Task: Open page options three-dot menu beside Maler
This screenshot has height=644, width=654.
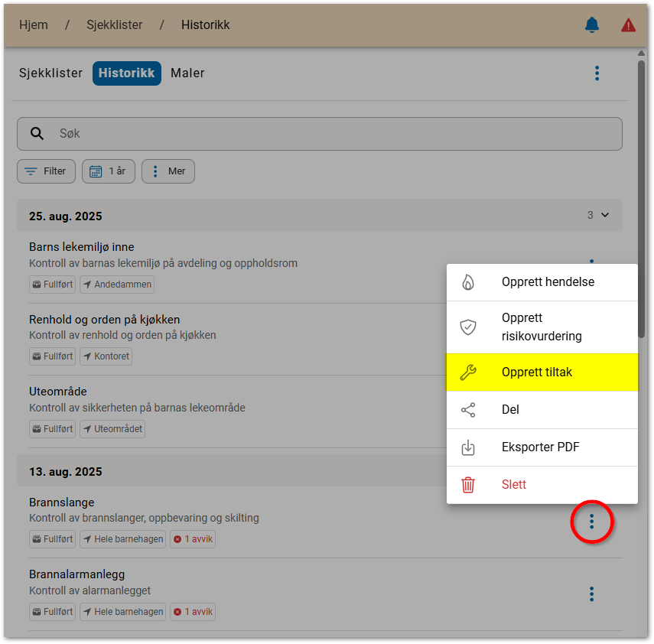Action: coord(597,73)
